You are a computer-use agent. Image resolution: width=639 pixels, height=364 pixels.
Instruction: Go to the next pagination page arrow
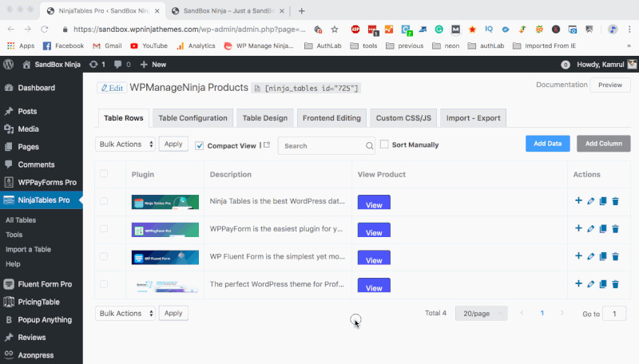pos(562,313)
